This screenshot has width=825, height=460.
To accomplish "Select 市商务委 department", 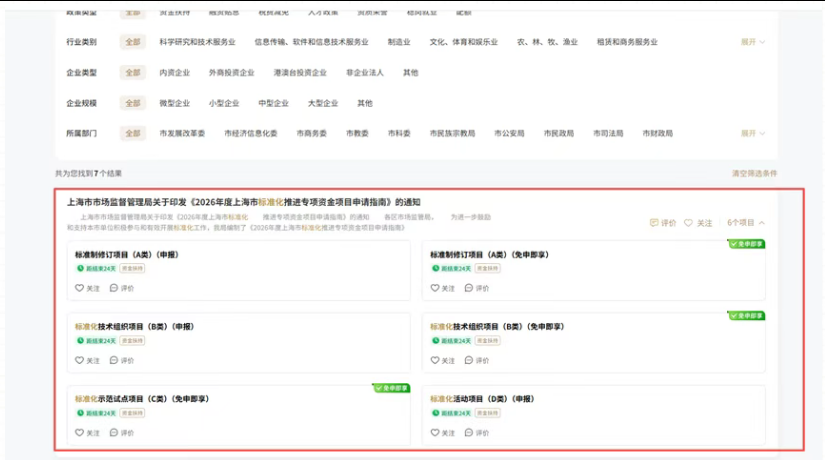I will [311, 133].
